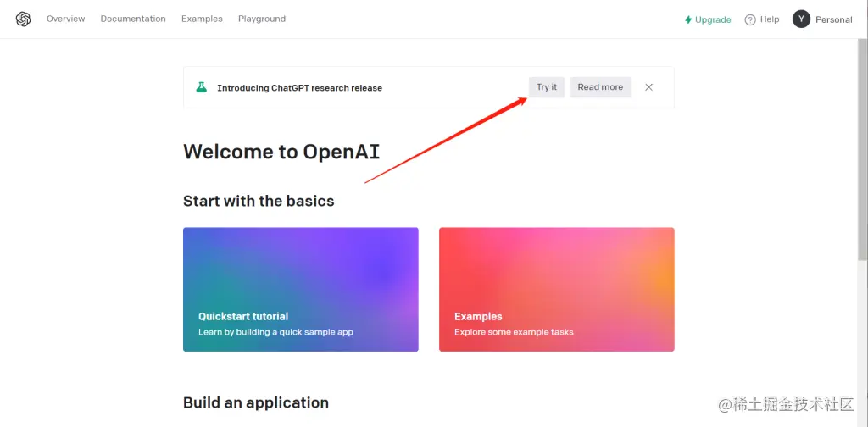Click the 'Build an application' heading
The height and width of the screenshot is (427, 868).
[x=256, y=402]
